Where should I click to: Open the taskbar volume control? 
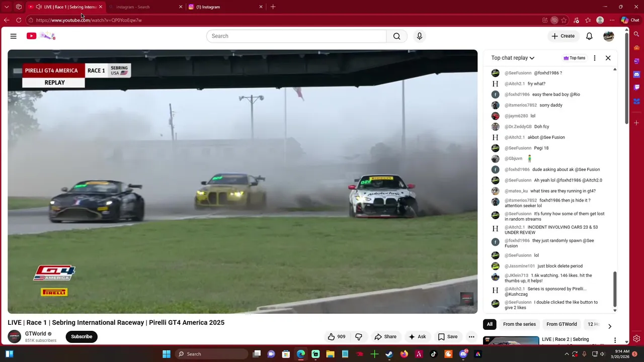[602, 354]
